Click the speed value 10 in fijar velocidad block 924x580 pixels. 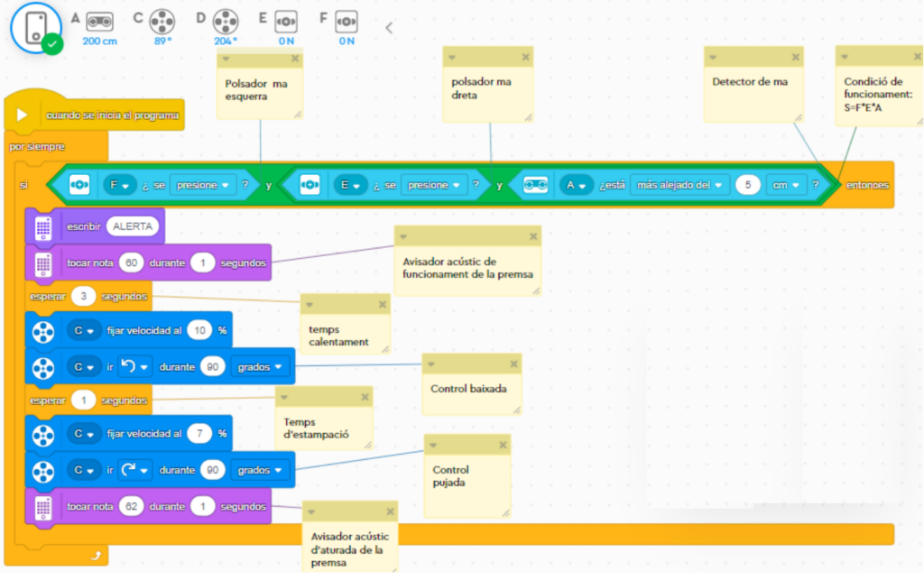pos(199,331)
